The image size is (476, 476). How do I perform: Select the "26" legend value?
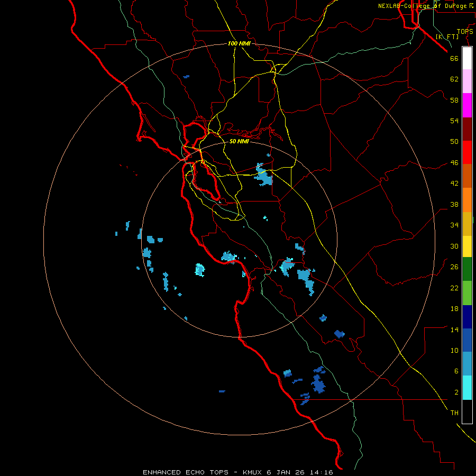click(x=454, y=267)
